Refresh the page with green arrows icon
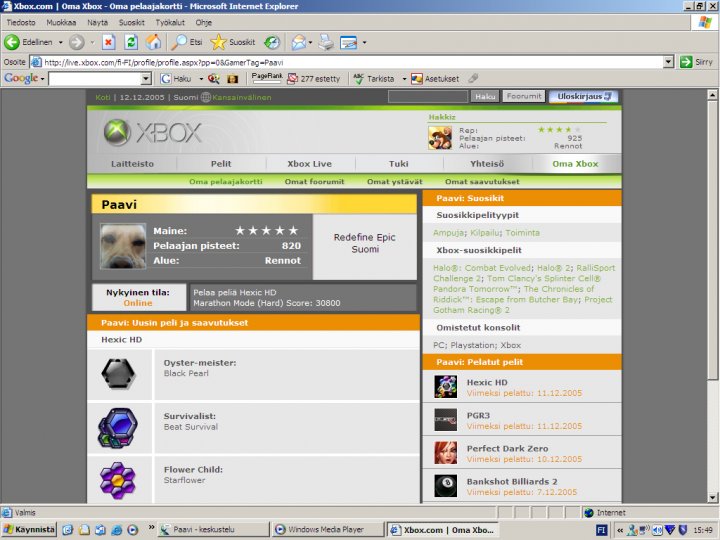This screenshot has width=720, height=540. tap(131, 42)
